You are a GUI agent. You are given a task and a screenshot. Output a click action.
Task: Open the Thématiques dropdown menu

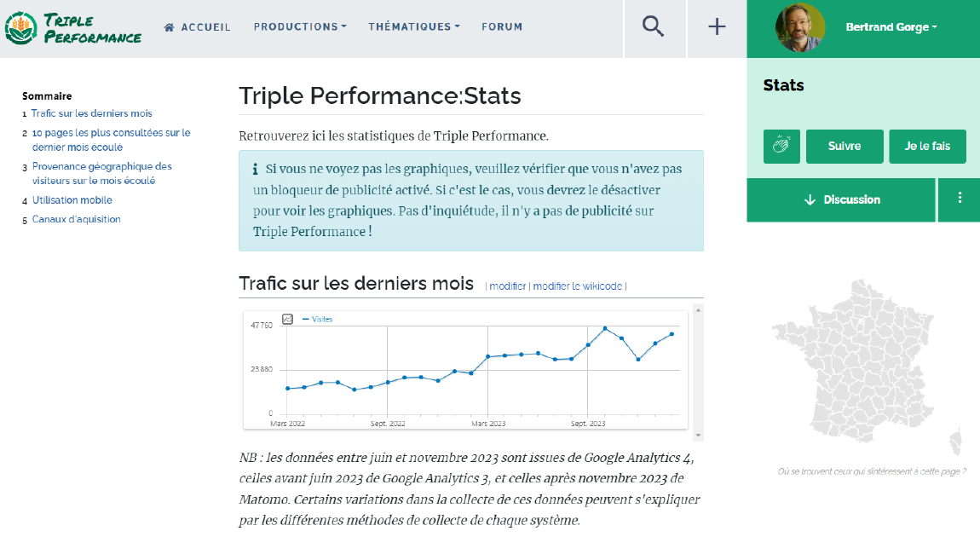(413, 26)
